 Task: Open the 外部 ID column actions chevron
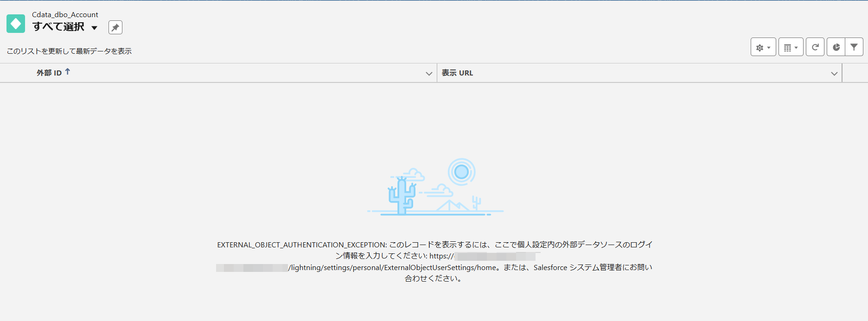(429, 74)
